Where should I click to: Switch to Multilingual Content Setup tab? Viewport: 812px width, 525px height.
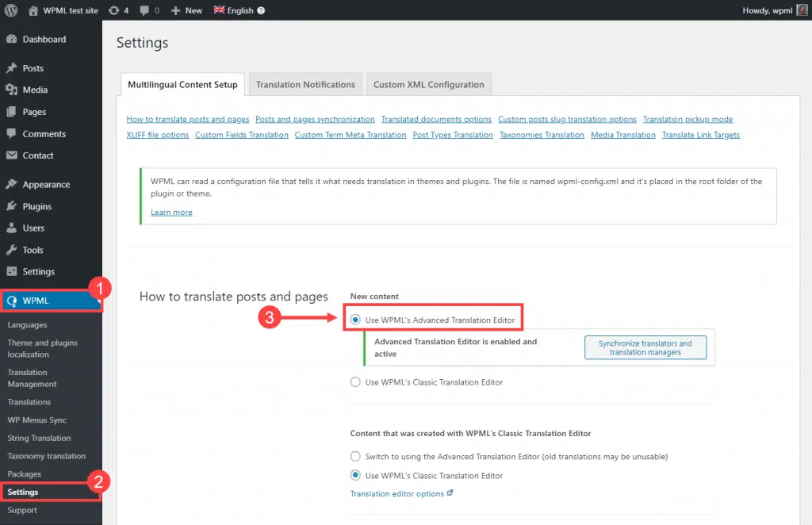pyautogui.click(x=182, y=84)
